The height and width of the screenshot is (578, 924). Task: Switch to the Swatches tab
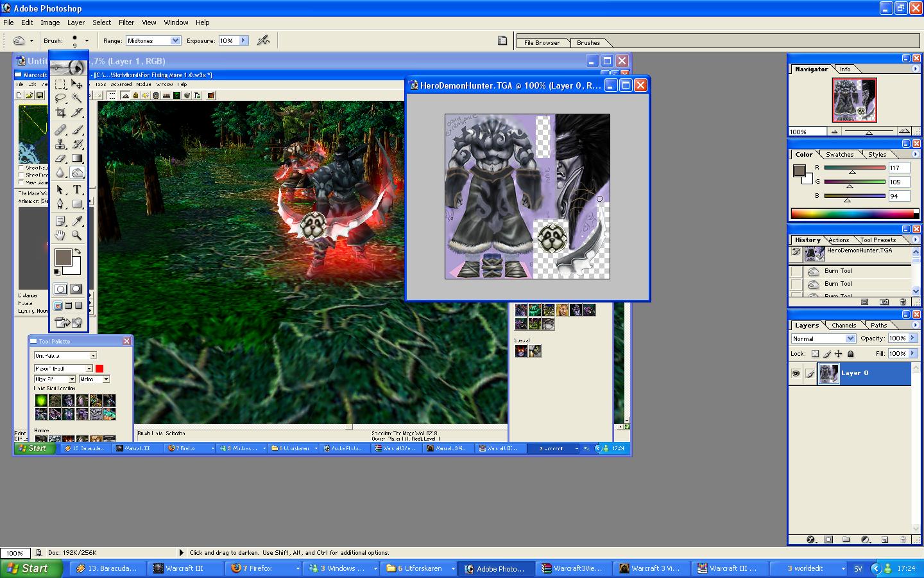click(x=839, y=155)
